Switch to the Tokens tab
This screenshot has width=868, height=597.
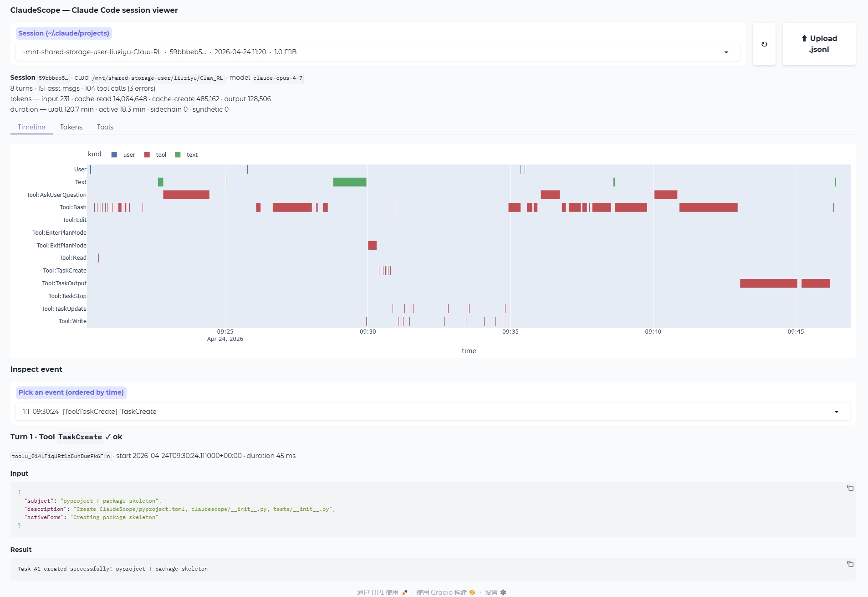click(71, 127)
